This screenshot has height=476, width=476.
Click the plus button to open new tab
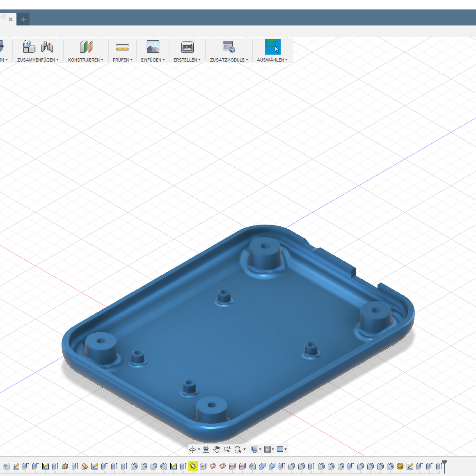23,18
